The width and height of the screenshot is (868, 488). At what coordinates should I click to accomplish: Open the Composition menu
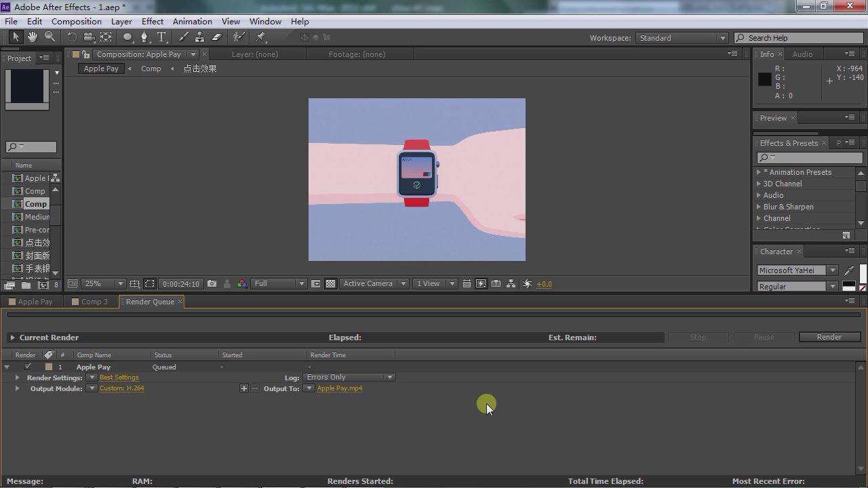click(x=76, y=21)
